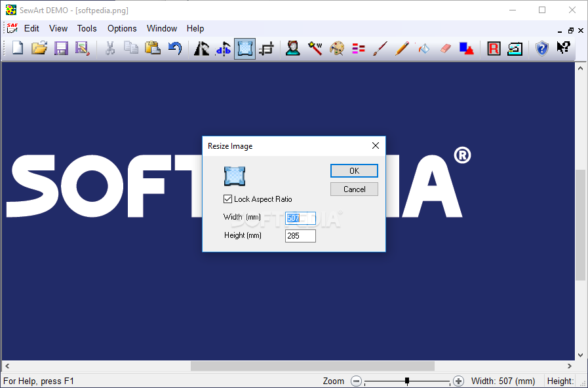Select the Paintbrush tool icon
Viewport: 588px width, 388px height.
[x=380, y=48]
